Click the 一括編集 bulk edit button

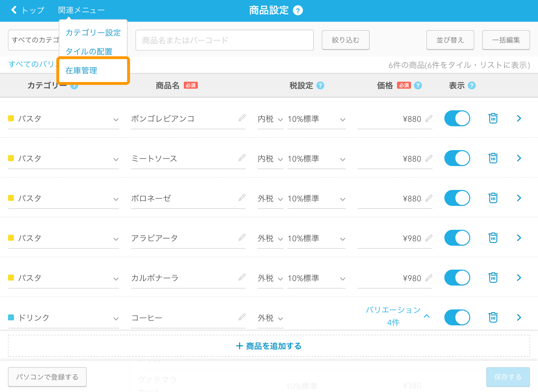pos(506,40)
